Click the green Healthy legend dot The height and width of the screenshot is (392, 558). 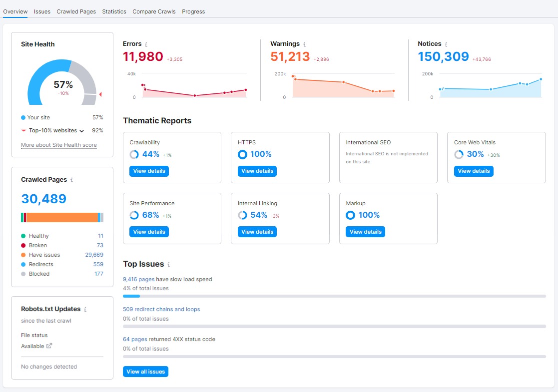click(x=23, y=236)
